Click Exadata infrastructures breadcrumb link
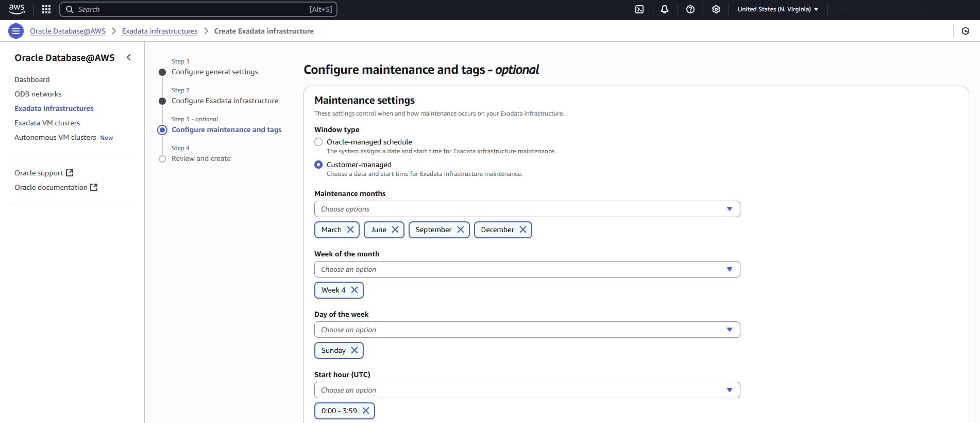Viewport: 980px width, 423px height. pyautogui.click(x=160, y=31)
